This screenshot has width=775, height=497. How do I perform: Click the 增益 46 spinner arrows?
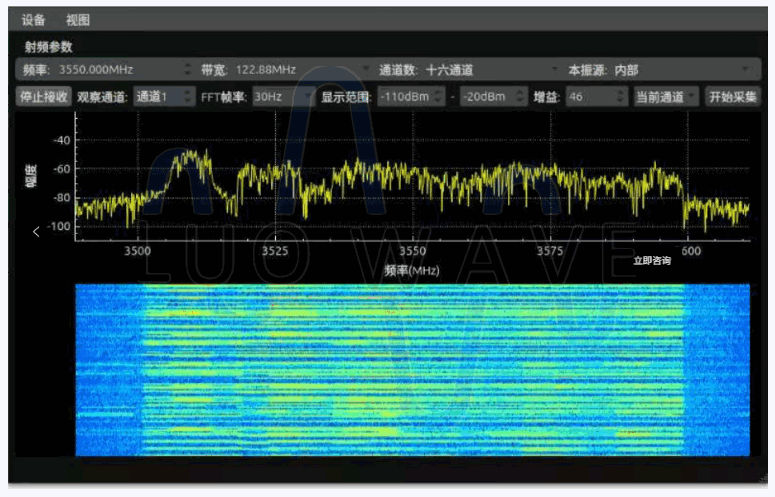[x=620, y=97]
